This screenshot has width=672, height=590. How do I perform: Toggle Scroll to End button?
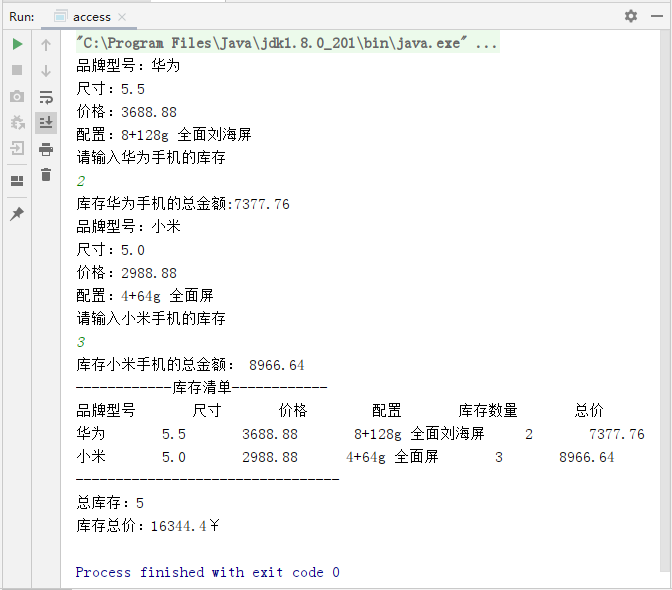pyautogui.click(x=46, y=123)
